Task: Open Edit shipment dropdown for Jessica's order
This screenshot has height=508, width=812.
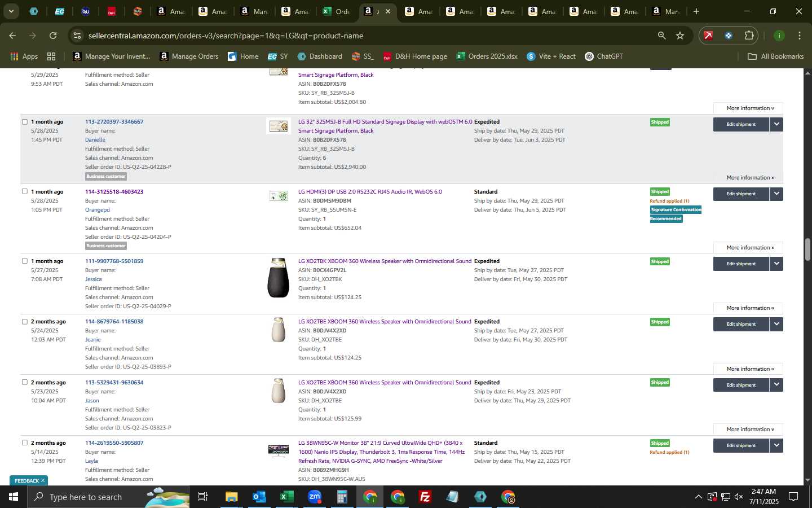Action: [x=776, y=264]
